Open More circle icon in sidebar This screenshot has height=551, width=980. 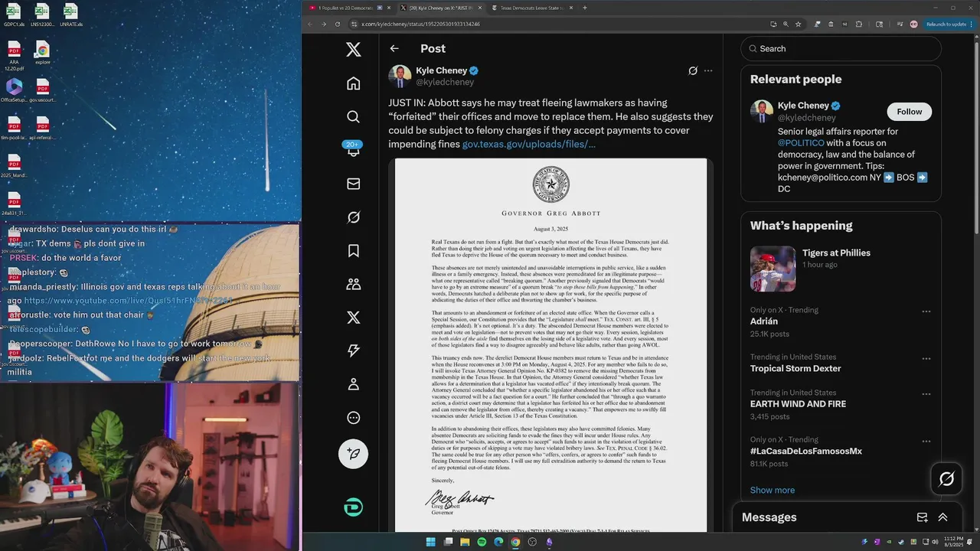[353, 418]
